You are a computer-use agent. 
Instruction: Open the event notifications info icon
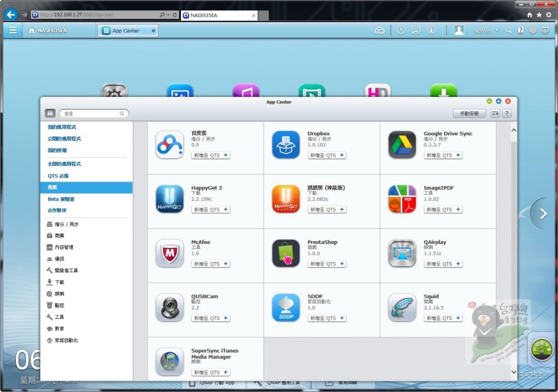coord(431,31)
